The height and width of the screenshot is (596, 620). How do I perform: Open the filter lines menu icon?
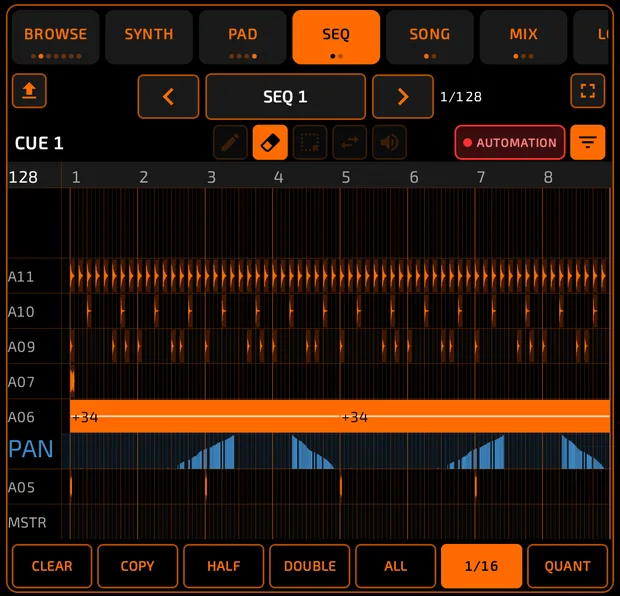click(588, 142)
